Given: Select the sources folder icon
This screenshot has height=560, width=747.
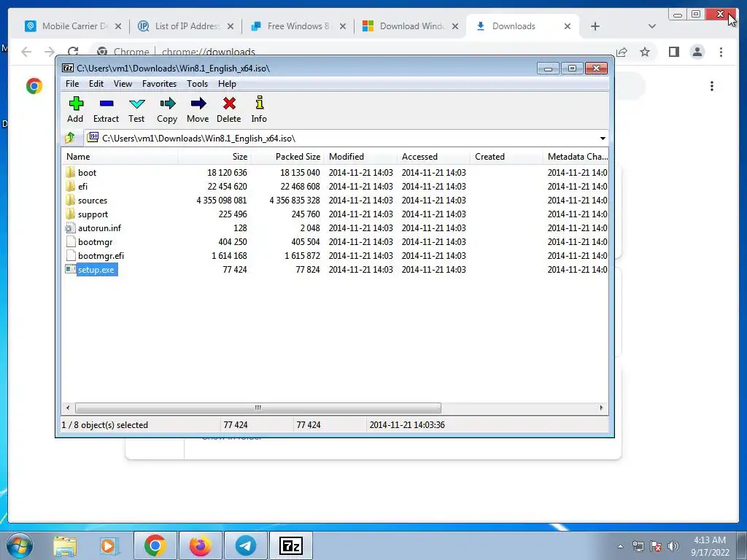Looking at the screenshot, I should pos(71,200).
